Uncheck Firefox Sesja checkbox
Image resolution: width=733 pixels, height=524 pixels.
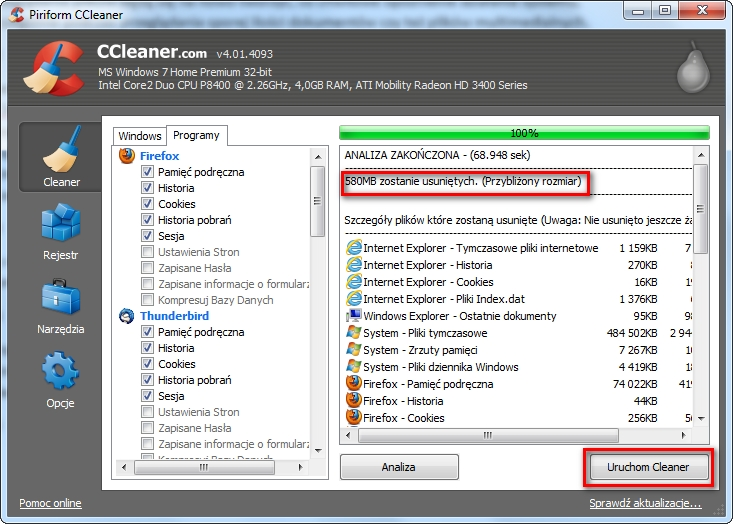tap(147, 236)
